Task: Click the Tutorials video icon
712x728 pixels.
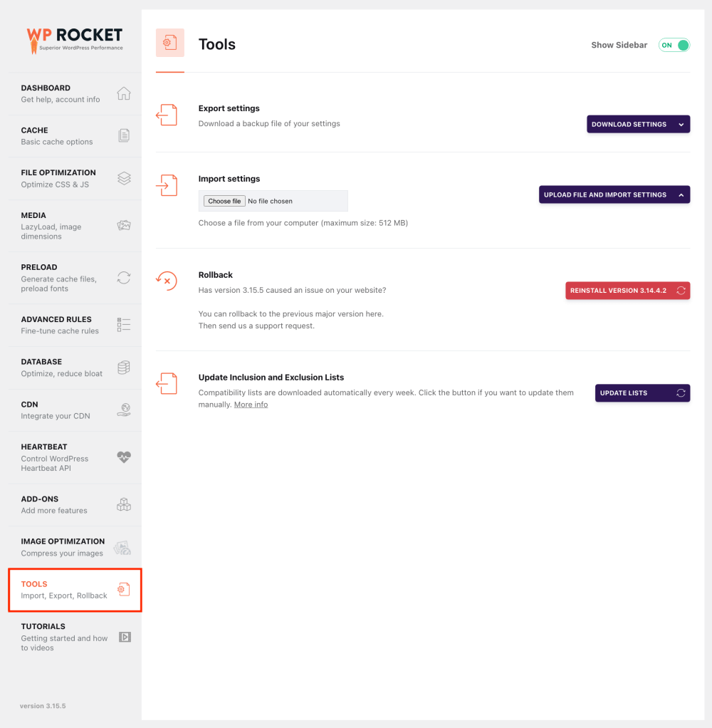Action: click(125, 637)
